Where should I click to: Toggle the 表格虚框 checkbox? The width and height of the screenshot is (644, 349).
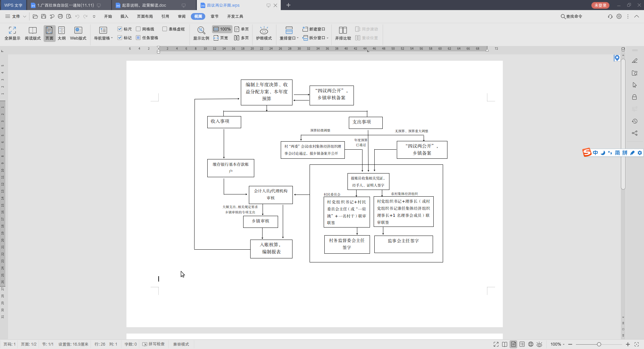165,29
